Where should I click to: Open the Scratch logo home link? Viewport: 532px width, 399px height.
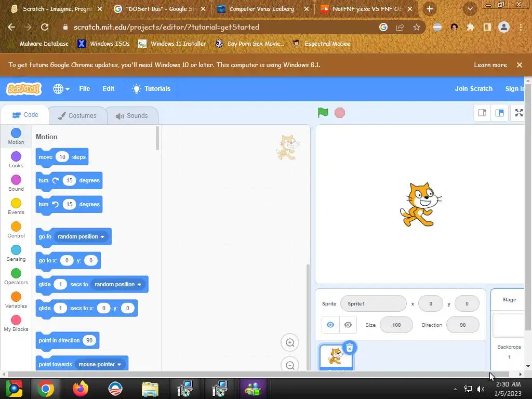point(24,89)
